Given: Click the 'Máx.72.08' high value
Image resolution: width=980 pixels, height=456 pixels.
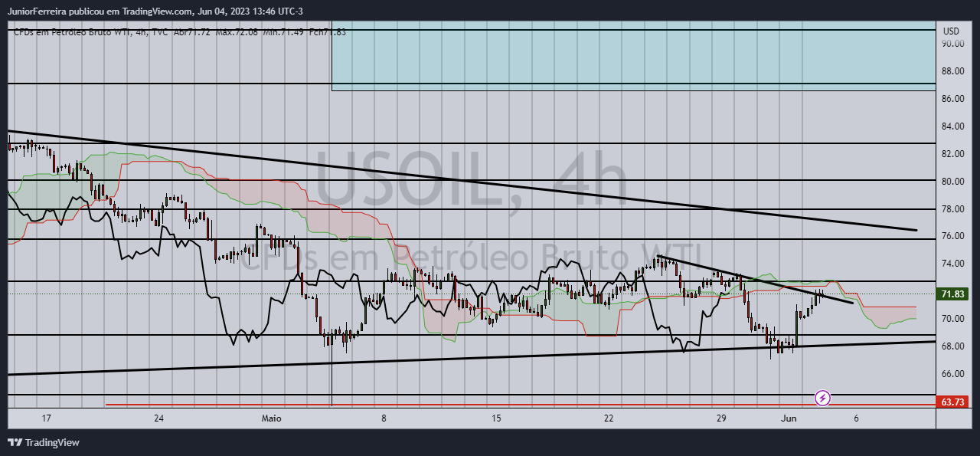Looking at the screenshot, I should coord(237,32).
